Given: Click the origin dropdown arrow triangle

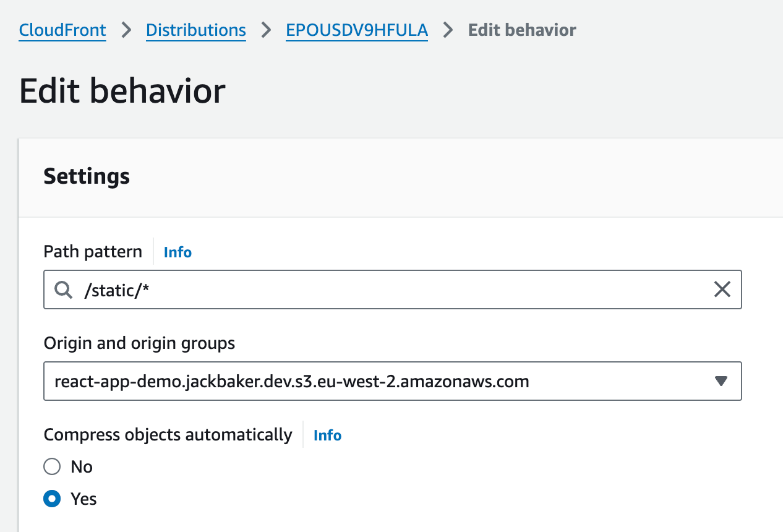Looking at the screenshot, I should coord(721,381).
